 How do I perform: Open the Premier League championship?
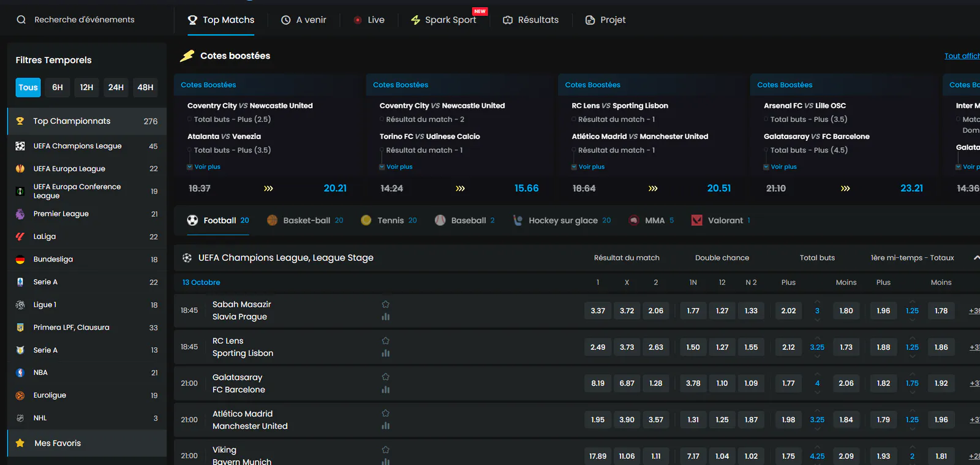click(x=87, y=214)
